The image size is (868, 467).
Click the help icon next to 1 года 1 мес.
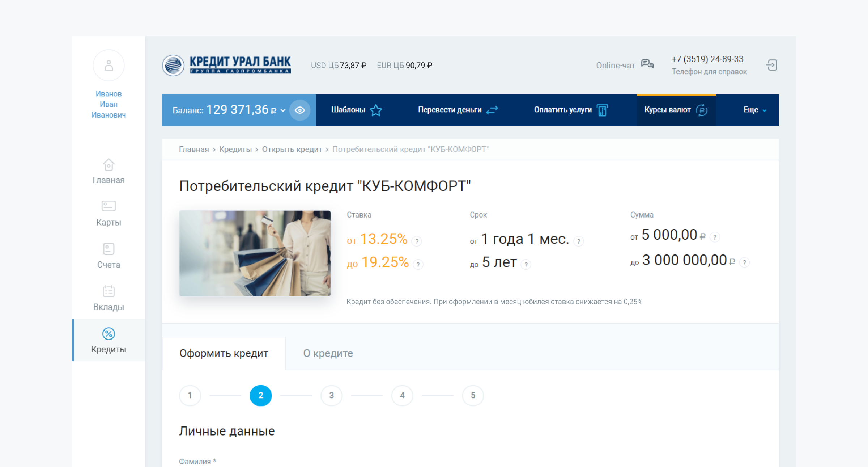(x=578, y=241)
